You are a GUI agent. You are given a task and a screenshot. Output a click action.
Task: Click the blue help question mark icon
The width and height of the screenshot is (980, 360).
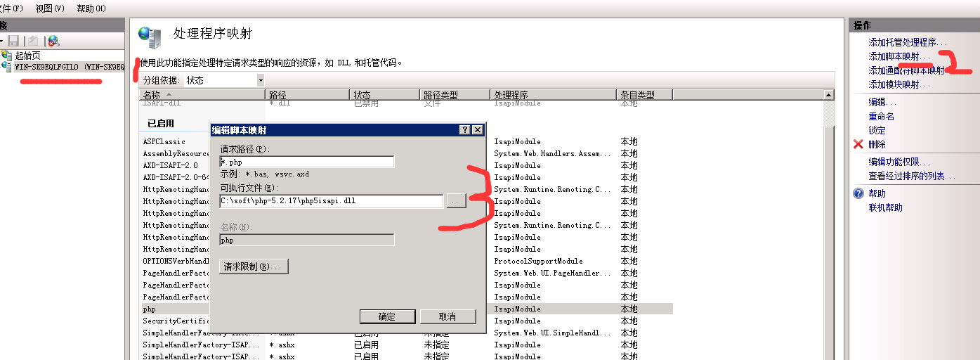[x=858, y=193]
